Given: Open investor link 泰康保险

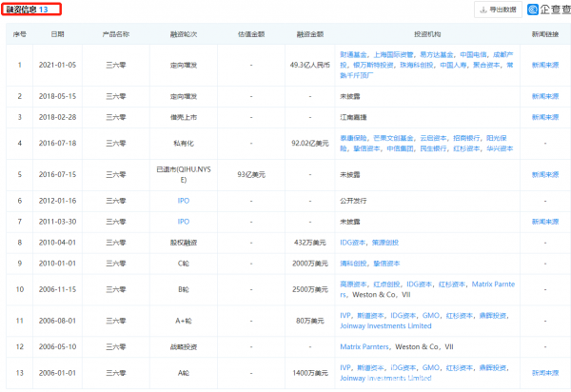Looking at the screenshot, I should coord(353,138).
